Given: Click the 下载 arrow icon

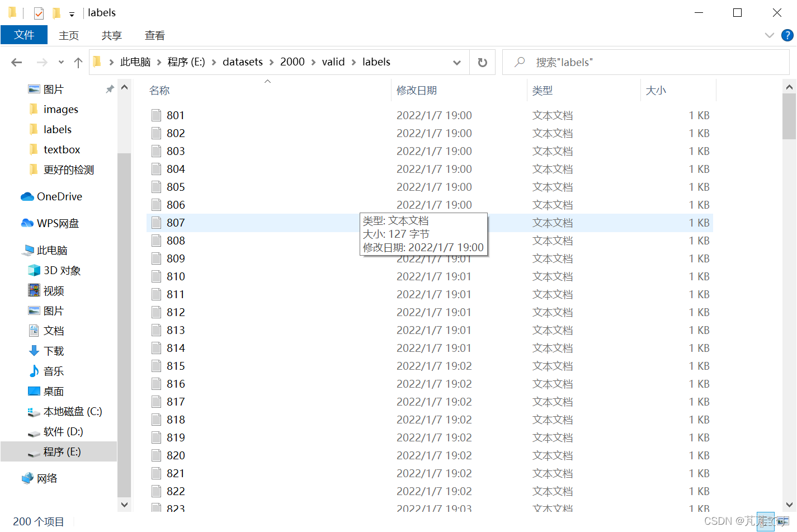Looking at the screenshot, I should 34,351.
